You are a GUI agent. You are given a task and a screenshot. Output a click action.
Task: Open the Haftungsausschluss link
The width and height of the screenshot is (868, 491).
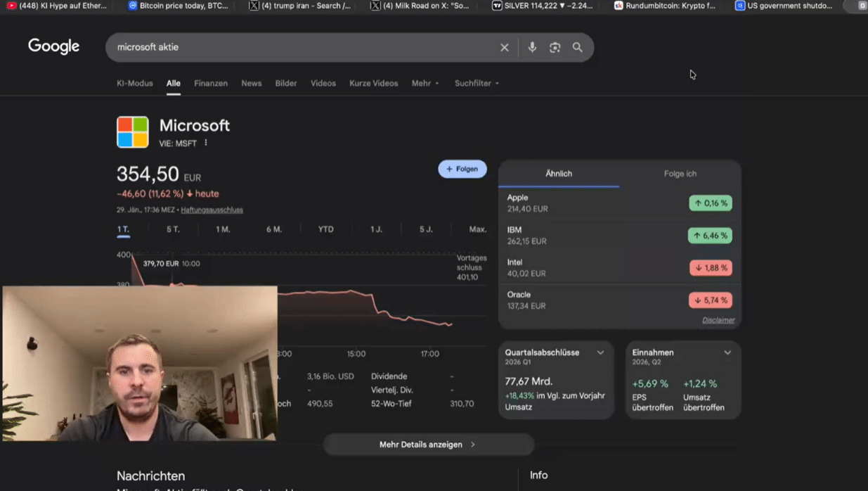pos(212,210)
